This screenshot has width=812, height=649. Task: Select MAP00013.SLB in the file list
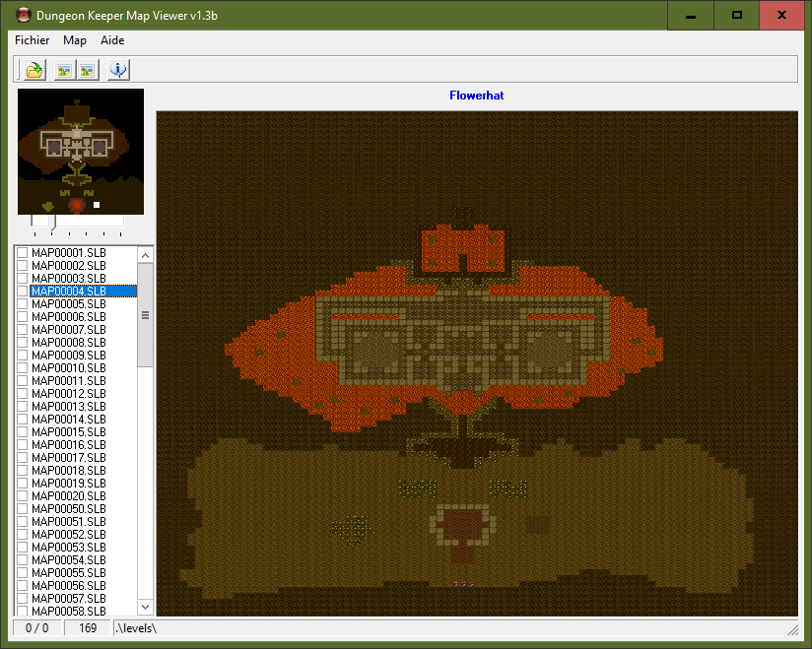pos(68,407)
